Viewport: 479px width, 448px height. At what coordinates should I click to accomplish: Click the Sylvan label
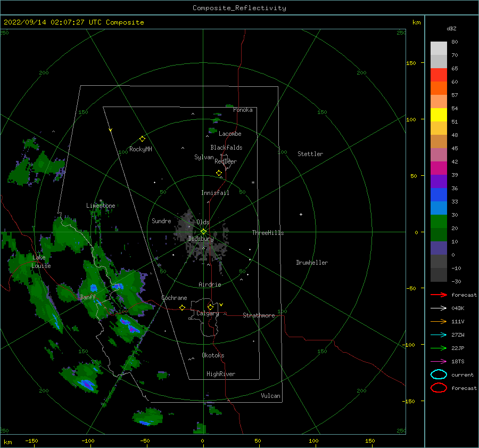point(204,157)
